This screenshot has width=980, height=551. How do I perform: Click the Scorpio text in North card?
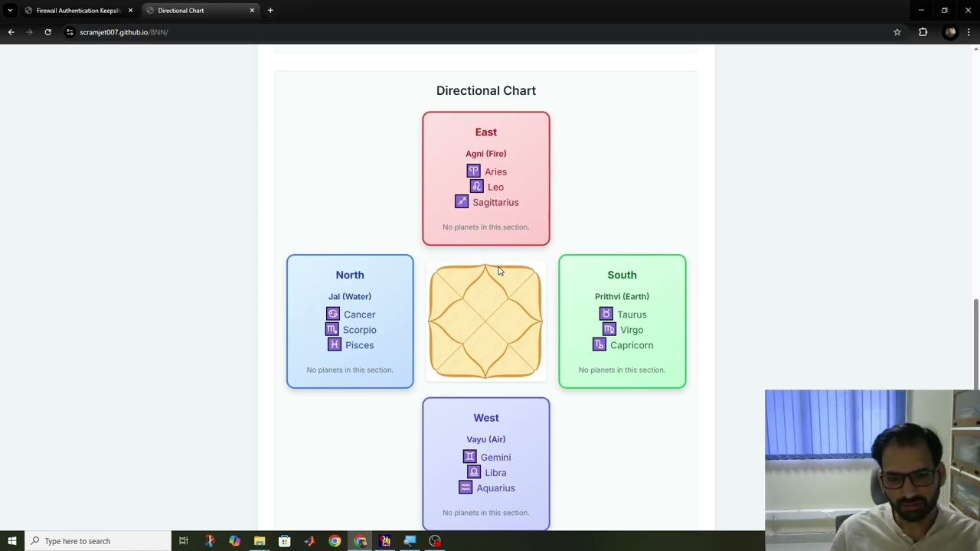click(359, 330)
